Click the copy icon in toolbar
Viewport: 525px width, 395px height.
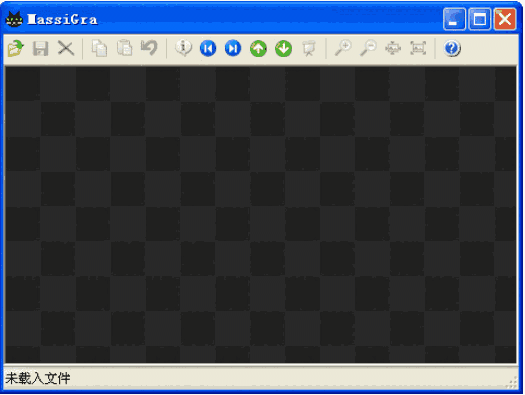[x=99, y=48]
